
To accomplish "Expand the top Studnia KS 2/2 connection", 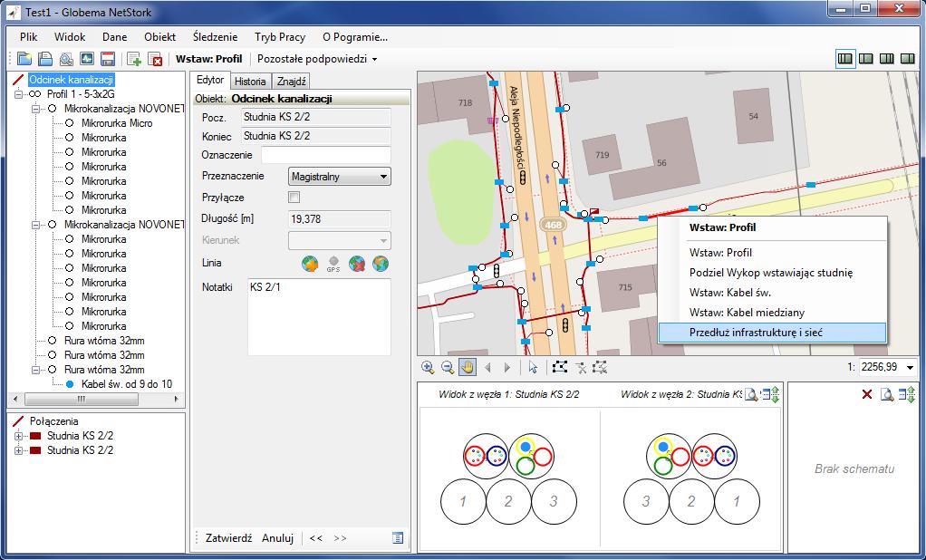I will 18,436.
